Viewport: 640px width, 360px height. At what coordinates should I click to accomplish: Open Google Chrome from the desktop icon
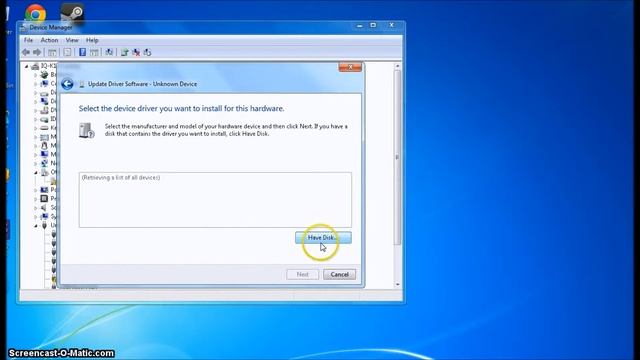36,13
